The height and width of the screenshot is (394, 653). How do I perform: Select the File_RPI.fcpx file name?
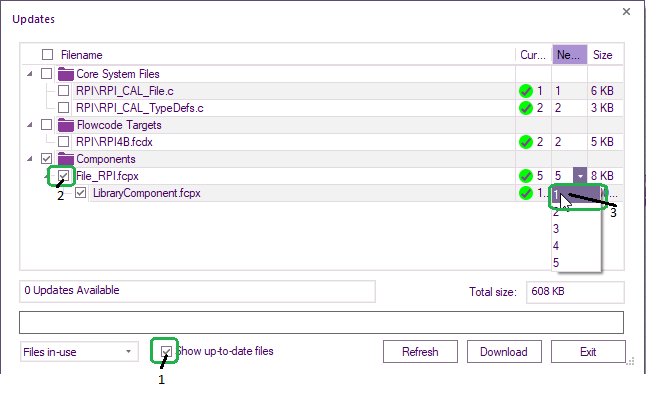pyautogui.click(x=107, y=176)
